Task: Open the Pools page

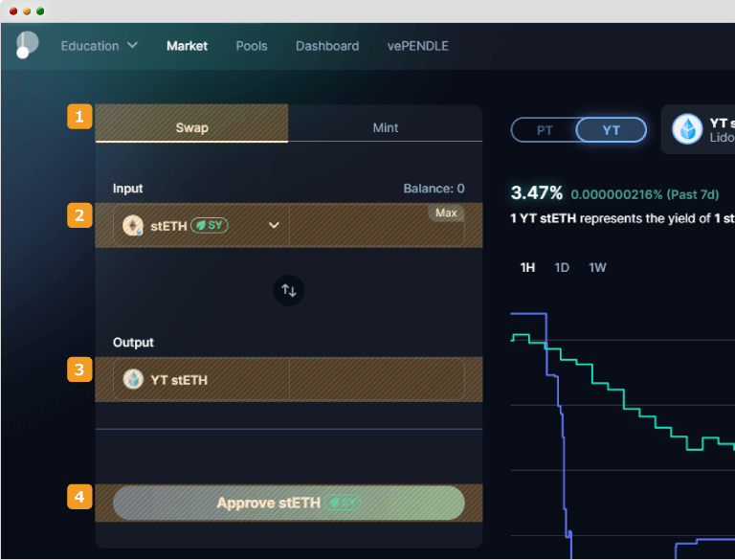Action: (252, 46)
